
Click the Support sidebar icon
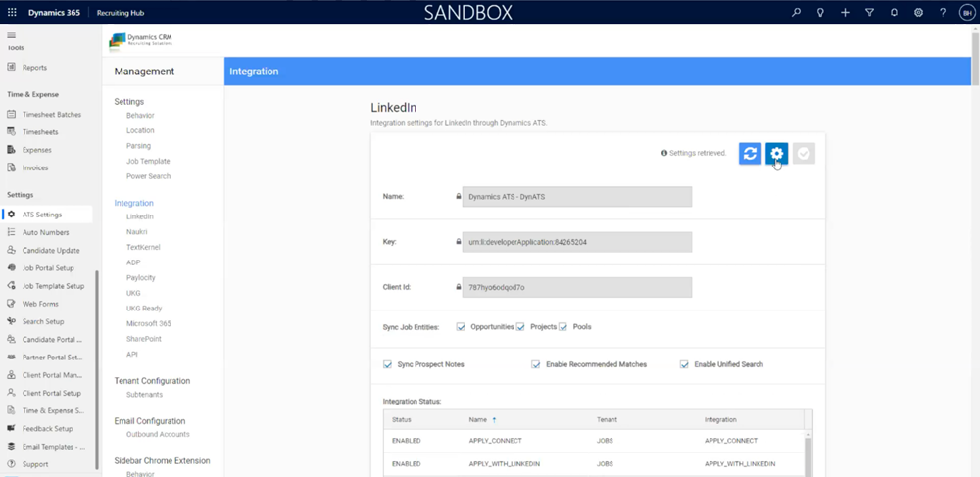point(11,464)
